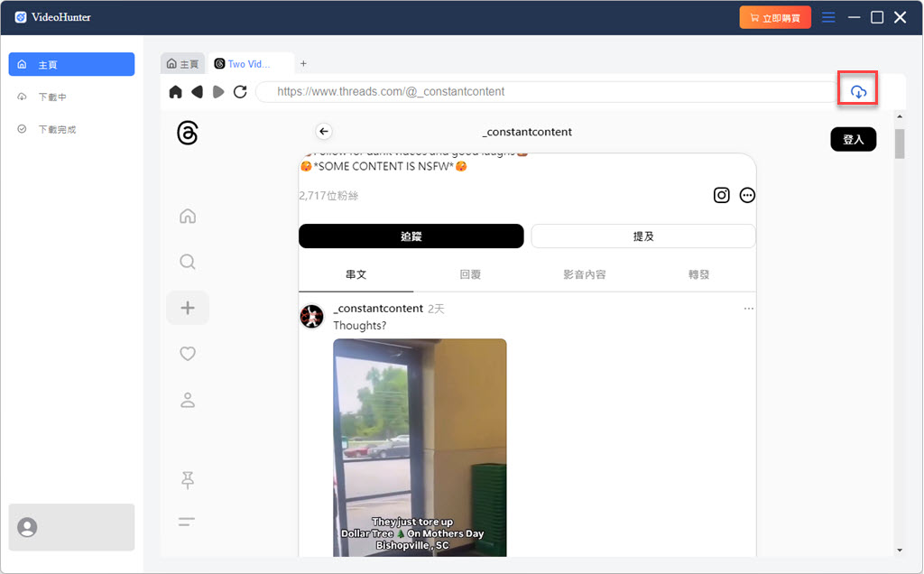924x574 pixels.
Task: Open the Threads logo at page top
Action: point(188,134)
